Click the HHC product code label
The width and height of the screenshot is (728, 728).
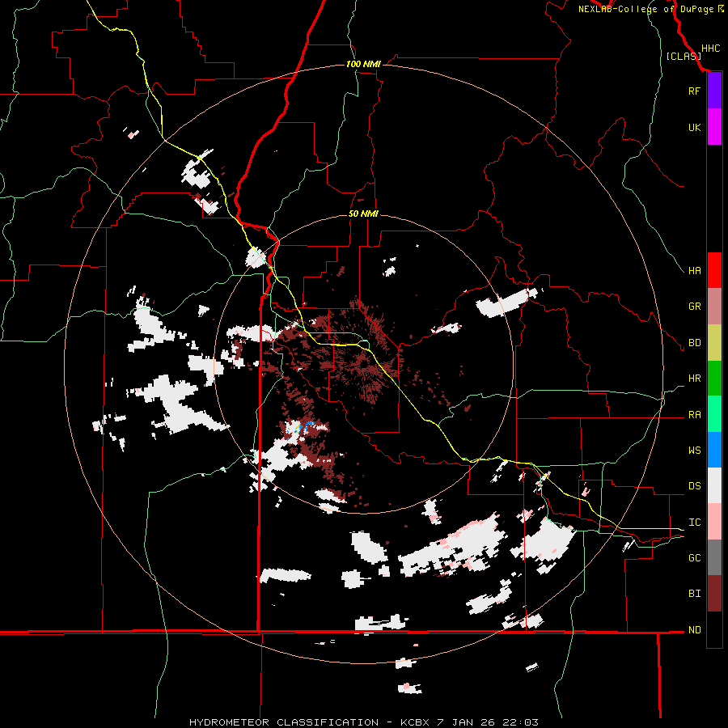[x=710, y=49]
